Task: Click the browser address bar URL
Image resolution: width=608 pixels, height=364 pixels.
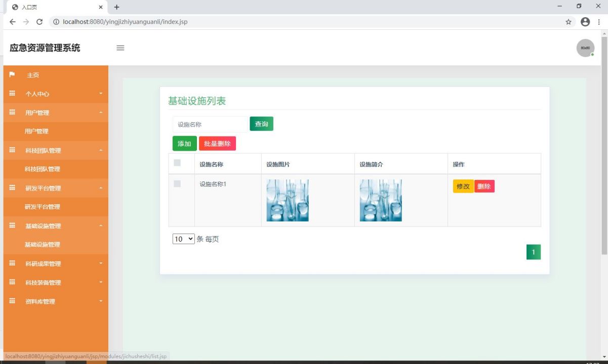Action: click(125, 22)
